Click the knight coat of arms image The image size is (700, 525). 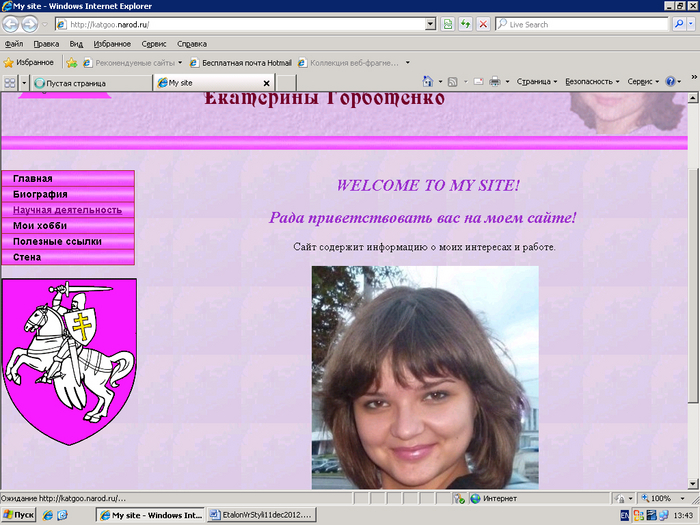click(69, 362)
